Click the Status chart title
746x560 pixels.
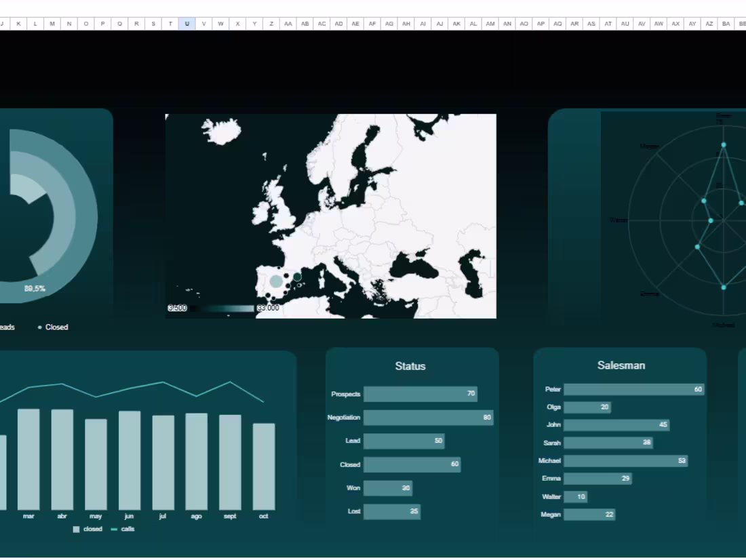tap(412, 366)
